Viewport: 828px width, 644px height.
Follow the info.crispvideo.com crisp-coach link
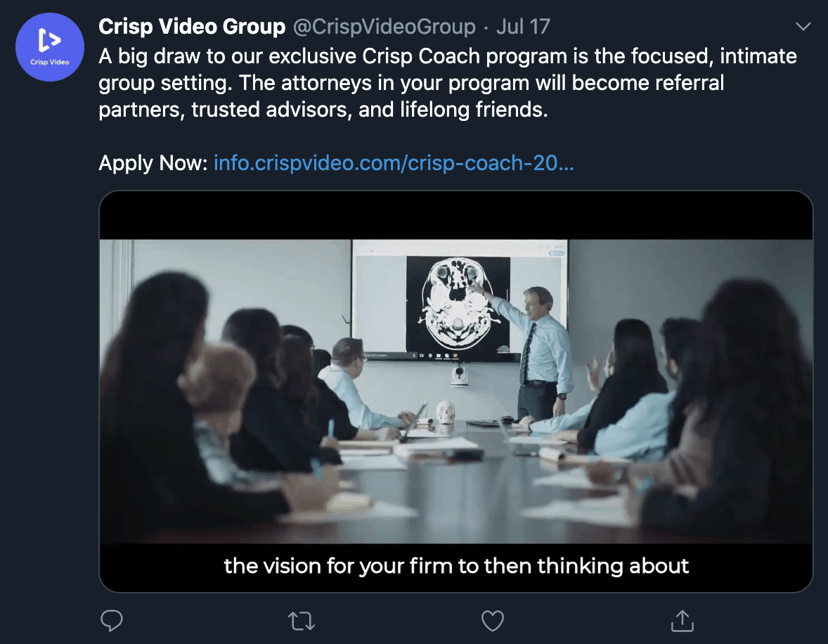[394, 163]
